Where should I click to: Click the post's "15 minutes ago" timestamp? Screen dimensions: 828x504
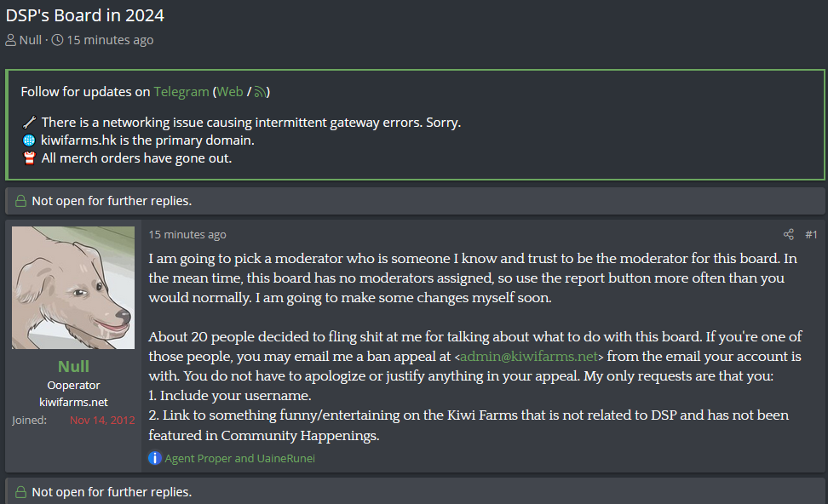(x=187, y=234)
